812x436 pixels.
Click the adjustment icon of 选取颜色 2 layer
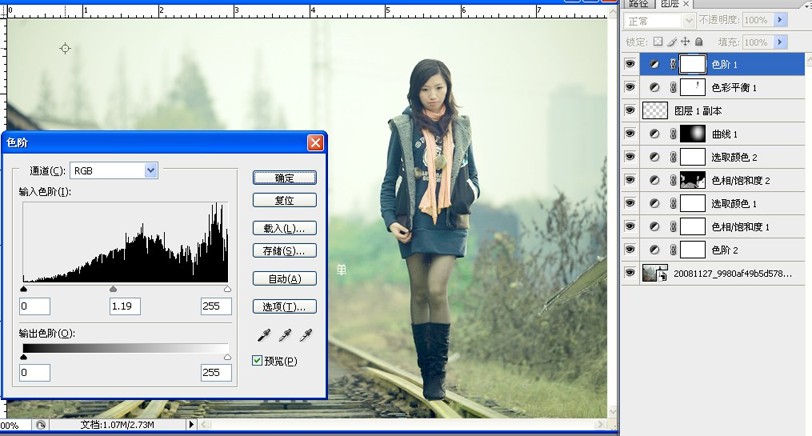tap(655, 157)
